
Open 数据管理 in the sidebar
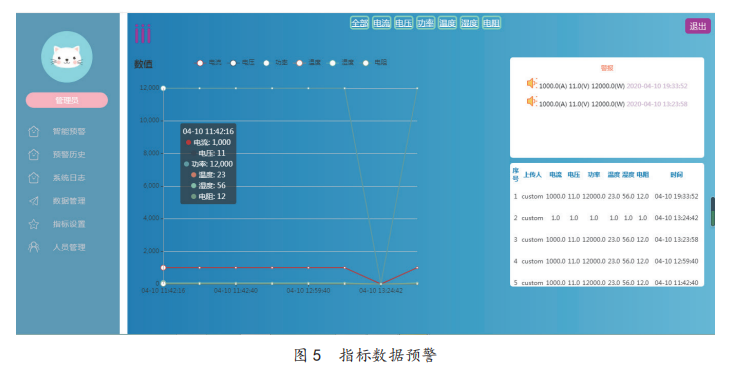(69, 201)
